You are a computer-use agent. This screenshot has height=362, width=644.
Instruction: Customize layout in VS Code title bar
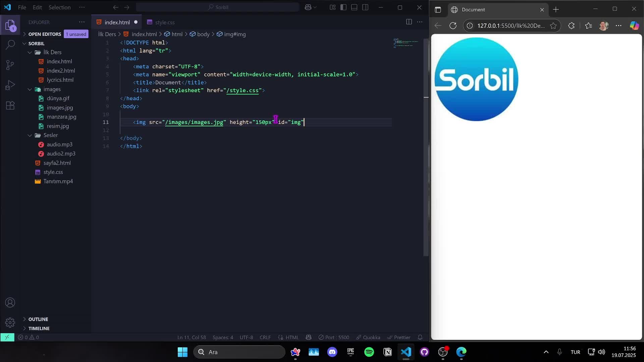pyautogui.click(x=332, y=7)
